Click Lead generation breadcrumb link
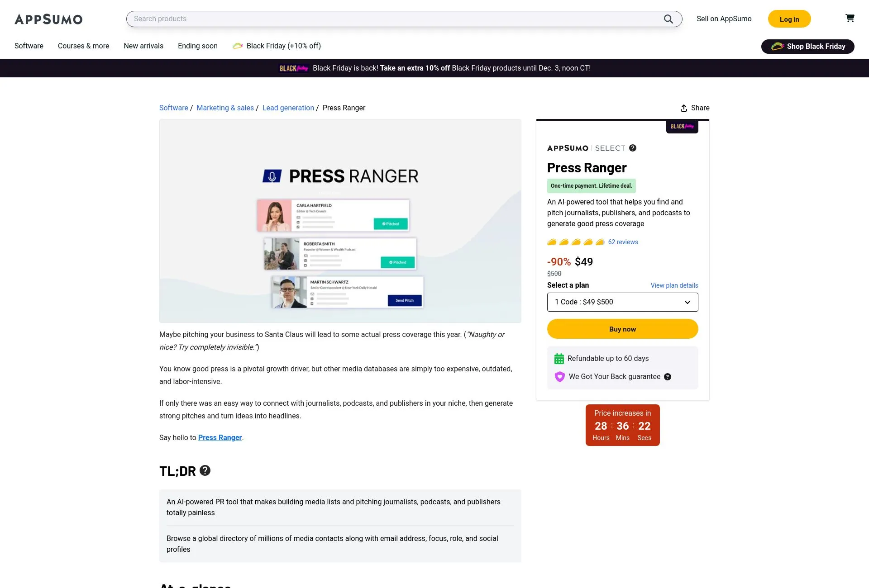The height and width of the screenshot is (588, 869). point(288,108)
